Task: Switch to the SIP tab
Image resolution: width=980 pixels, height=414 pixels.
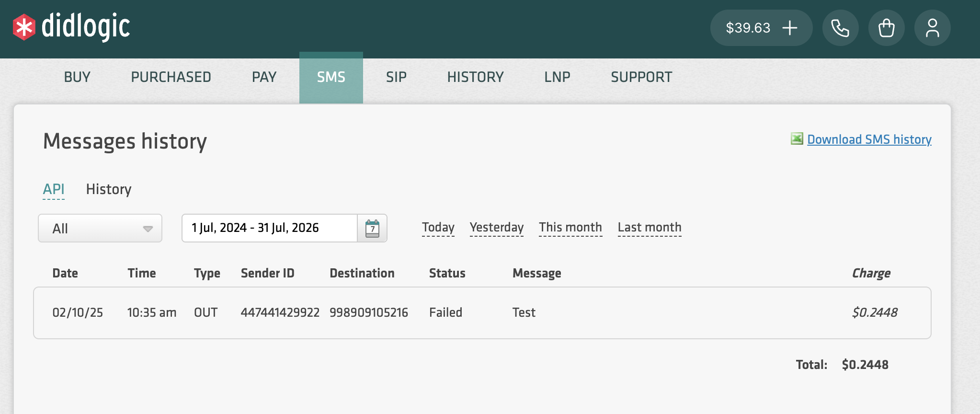Action: (396, 77)
